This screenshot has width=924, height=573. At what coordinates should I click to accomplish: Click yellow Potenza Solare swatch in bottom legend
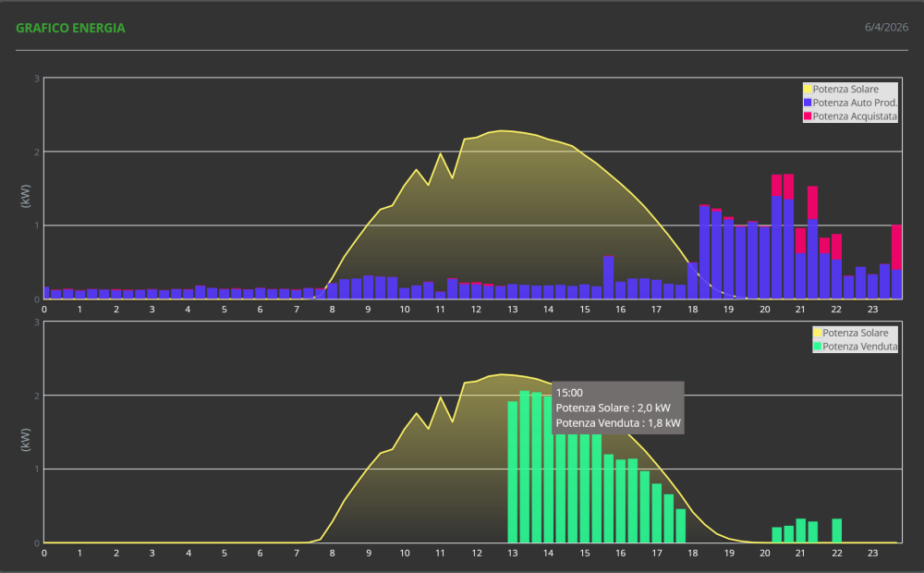[817, 333]
